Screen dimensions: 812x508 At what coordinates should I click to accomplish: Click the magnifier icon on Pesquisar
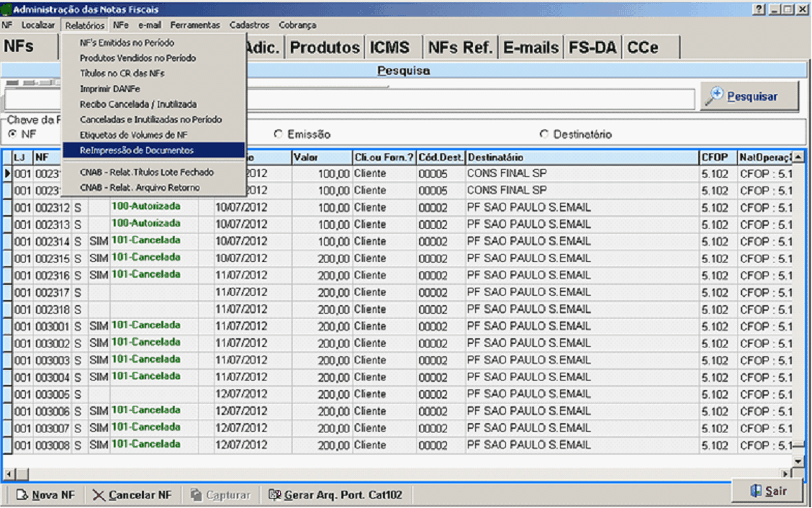(716, 96)
